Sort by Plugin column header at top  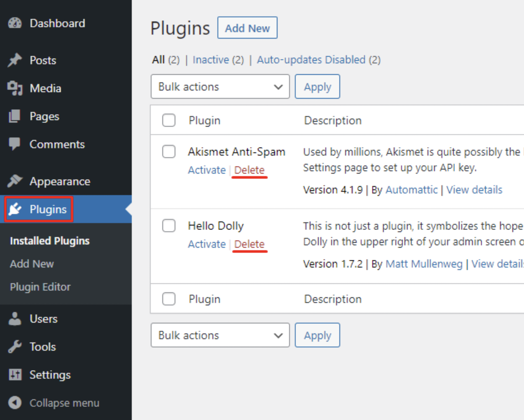click(x=204, y=120)
